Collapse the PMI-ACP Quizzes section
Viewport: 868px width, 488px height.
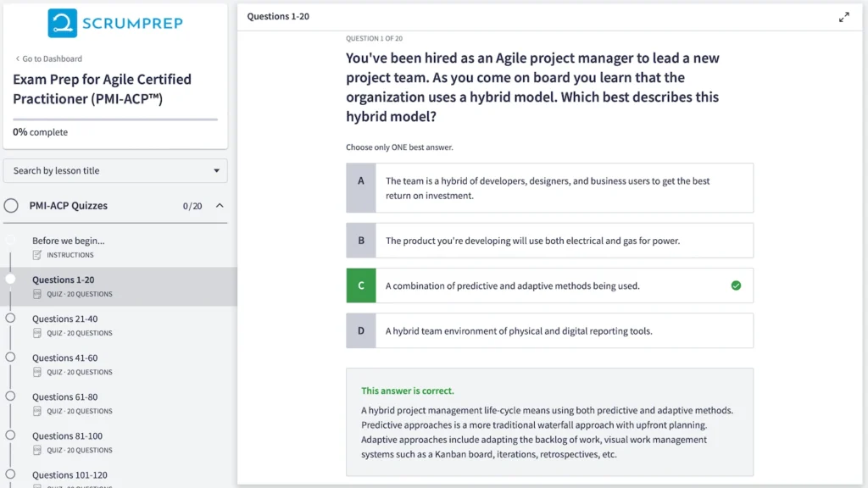pos(220,206)
